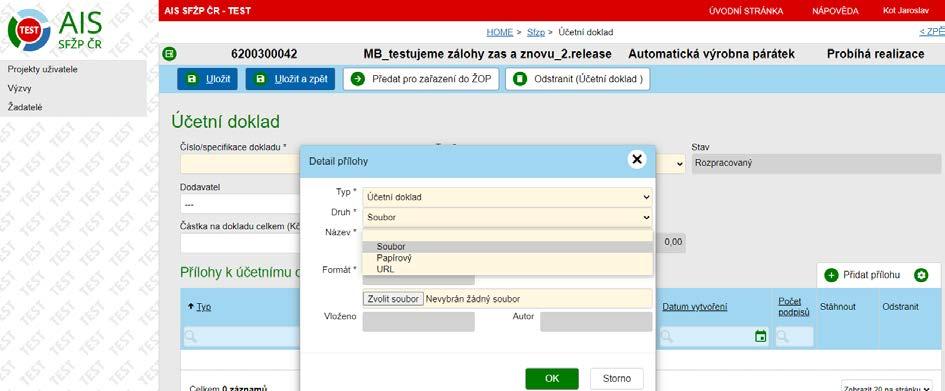Click the calendar icon in Datum vytvoření filter
Viewport: 945px width, 391px height.
(761, 336)
